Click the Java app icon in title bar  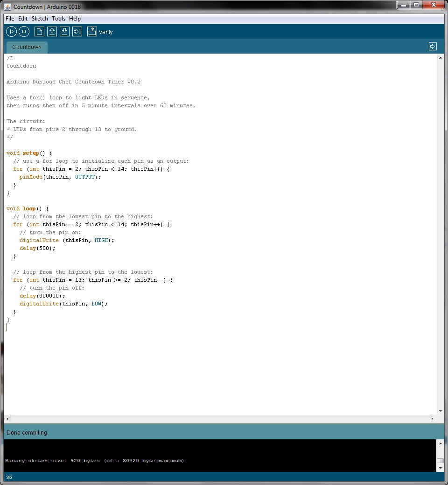(x=8, y=7)
